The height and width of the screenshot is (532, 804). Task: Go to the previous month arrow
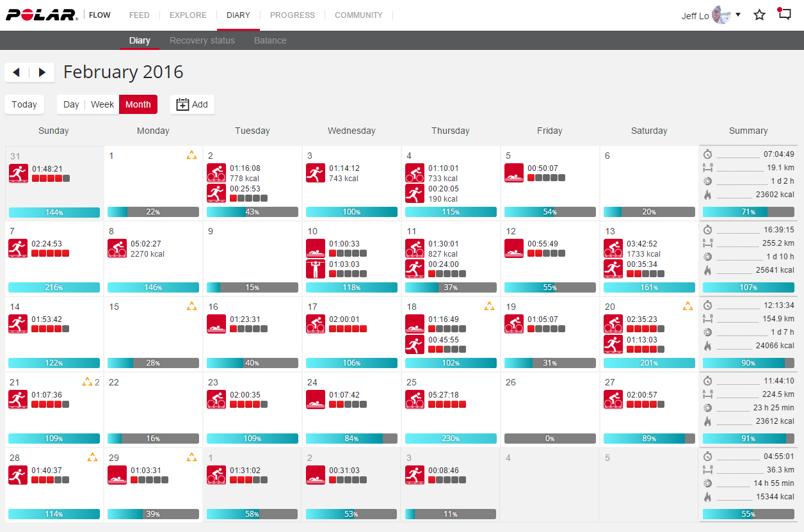tap(17, 72)
